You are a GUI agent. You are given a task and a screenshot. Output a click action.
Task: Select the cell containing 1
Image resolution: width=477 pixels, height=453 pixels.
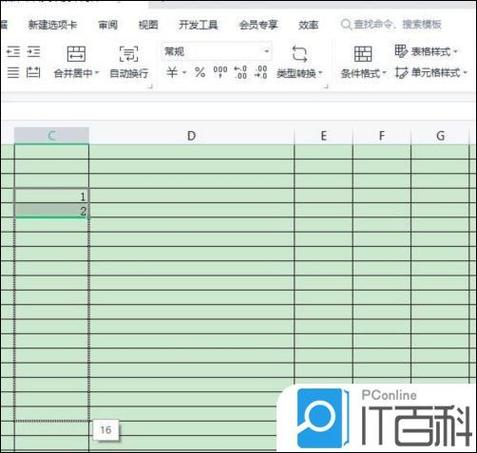tap(52, 196)
